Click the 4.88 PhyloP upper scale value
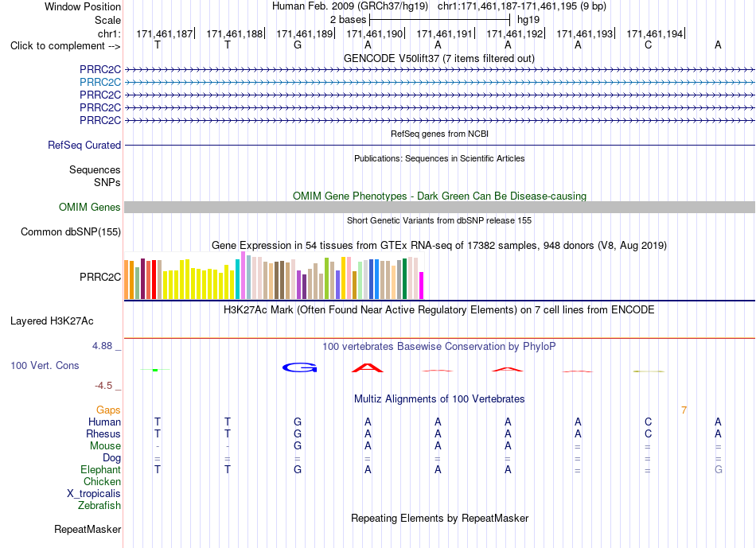The height and width of the screenshot is (548, 756). [x=102, y=345]
